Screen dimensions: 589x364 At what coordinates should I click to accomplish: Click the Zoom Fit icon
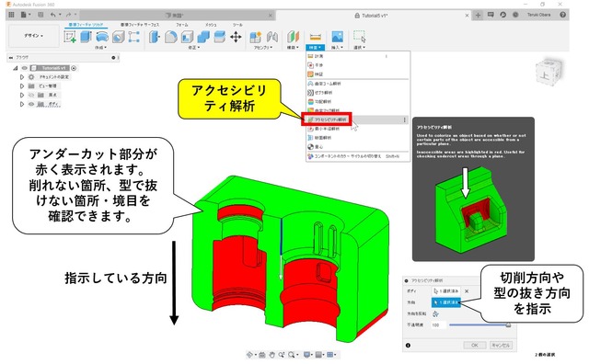click(292, 355)
